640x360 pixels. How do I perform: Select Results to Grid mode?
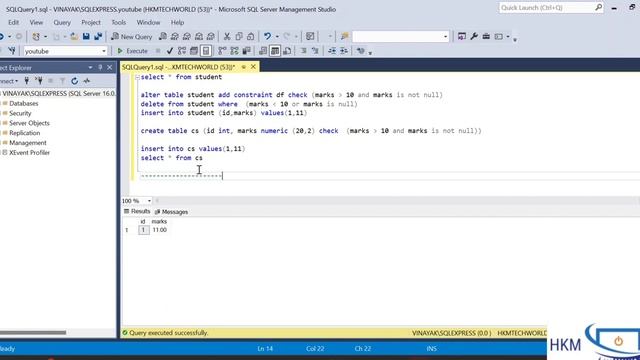pos(275,51)
